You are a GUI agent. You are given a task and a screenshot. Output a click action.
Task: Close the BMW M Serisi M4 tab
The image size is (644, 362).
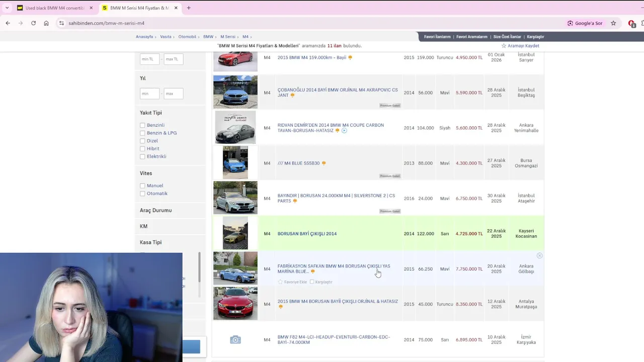pyautogui.click(x=177, y=8)
